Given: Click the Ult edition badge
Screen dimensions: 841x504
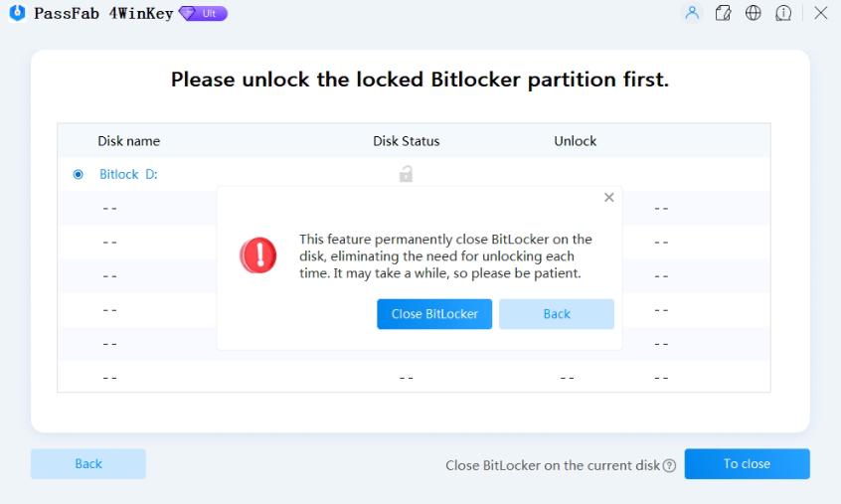Looking at the screenshot, I should [x=203, y=14].
